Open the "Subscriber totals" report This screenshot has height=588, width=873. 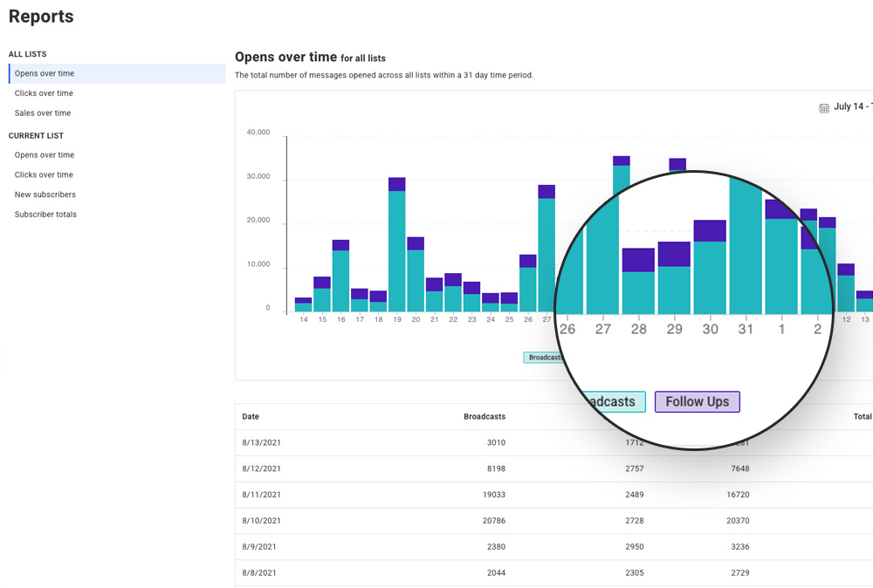click(45, 214)
